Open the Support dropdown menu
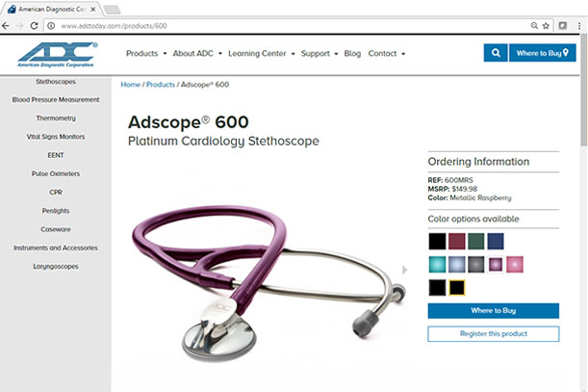The width and height of the screenshot is (588, 392). click(x=320, y=53)
